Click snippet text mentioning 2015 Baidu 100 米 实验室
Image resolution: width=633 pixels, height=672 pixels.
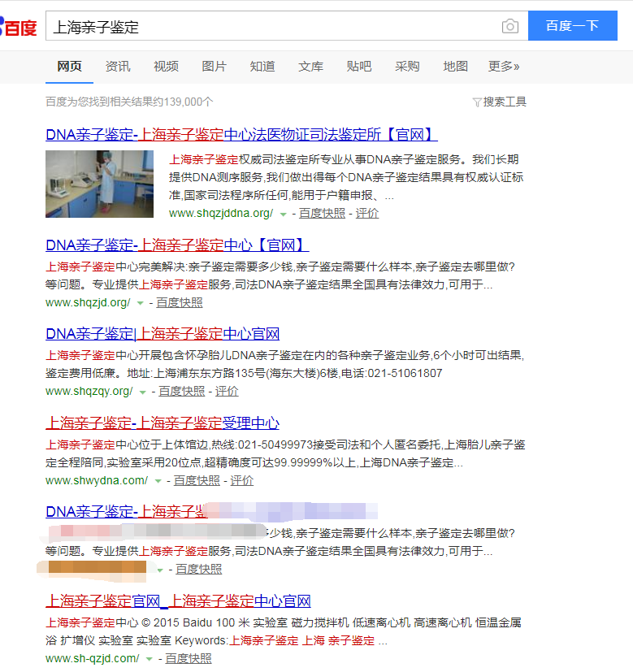(x=284, y=631)
